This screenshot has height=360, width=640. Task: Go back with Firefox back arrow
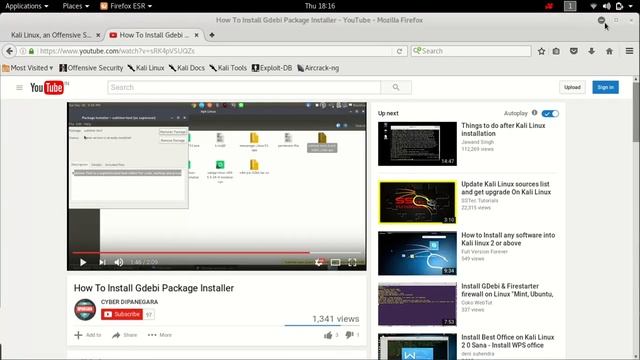9,51
